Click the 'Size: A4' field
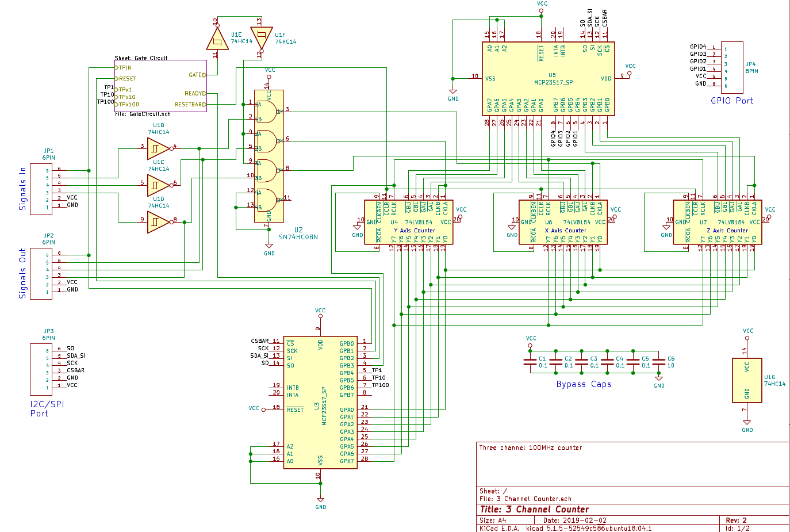Screen dimensions: 790x532 tap(493, 520)
